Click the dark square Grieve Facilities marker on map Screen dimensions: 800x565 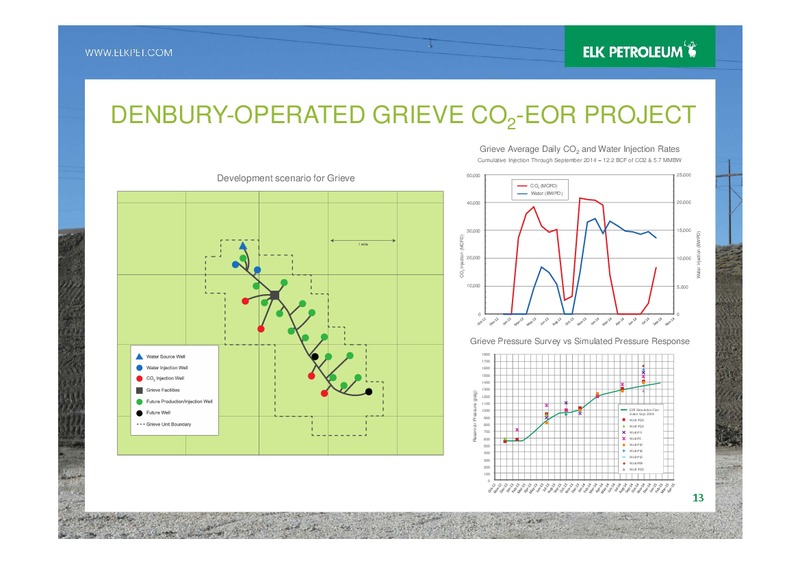tap(275, 295)
